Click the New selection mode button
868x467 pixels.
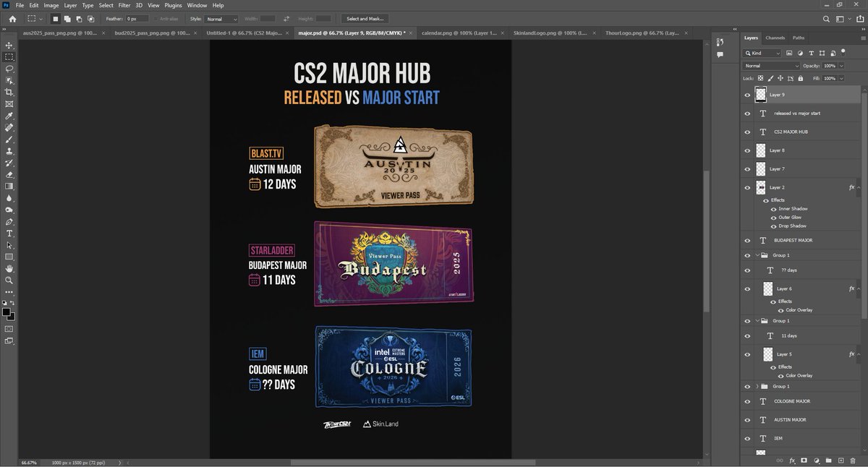pyautogui.click(x=56, y=19)
